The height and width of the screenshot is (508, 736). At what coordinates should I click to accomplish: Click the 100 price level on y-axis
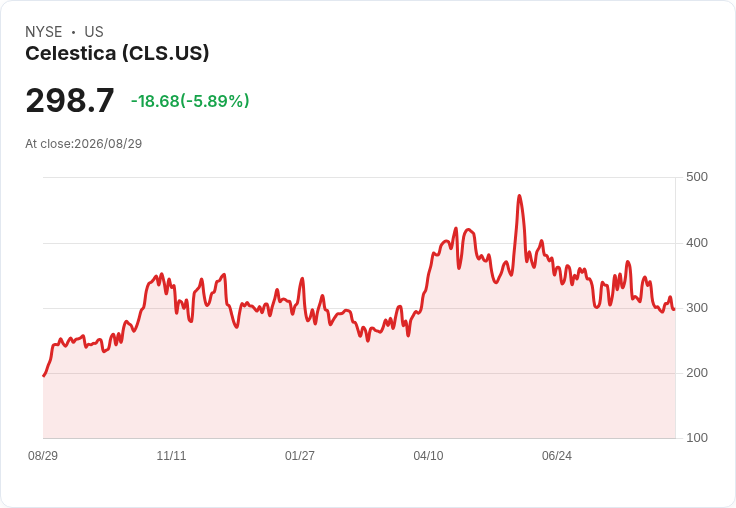click(697, 438)
